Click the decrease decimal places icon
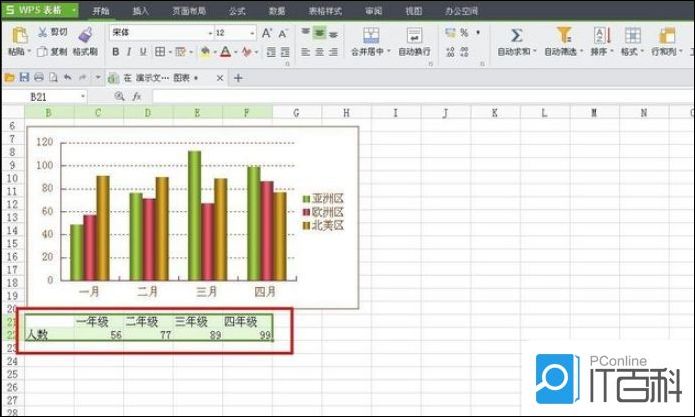 pos(464,52)
